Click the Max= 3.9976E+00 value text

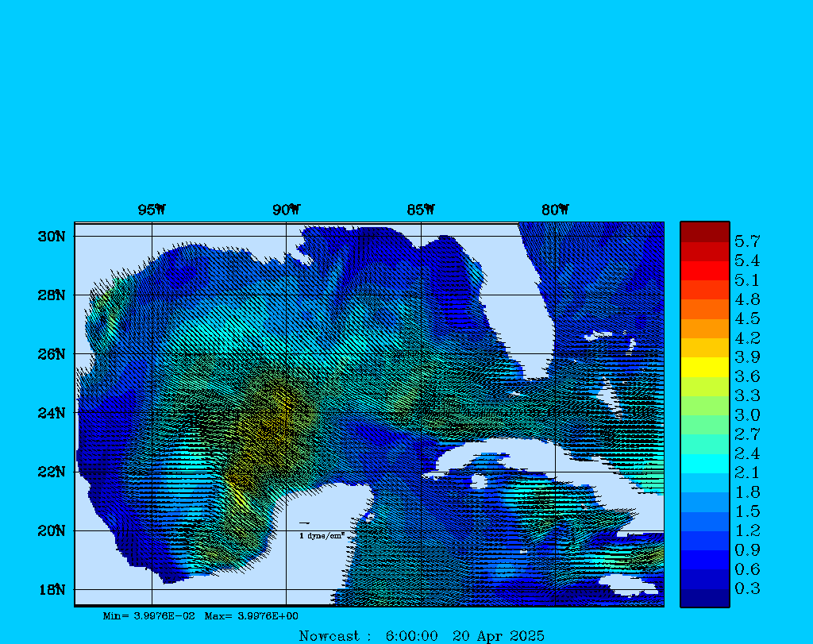pos(252,615)
